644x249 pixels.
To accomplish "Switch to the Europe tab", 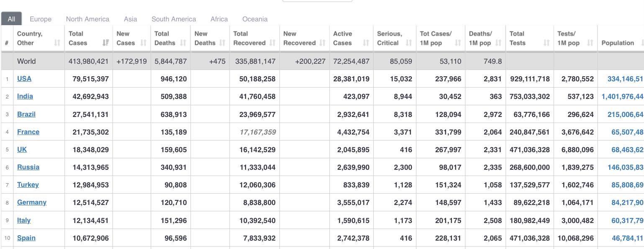I will pos(41,19).
